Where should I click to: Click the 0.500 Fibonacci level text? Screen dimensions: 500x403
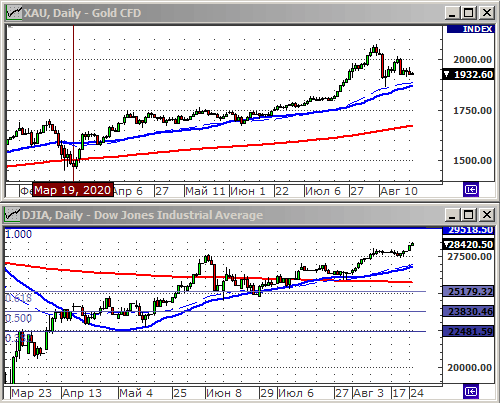coord(18,318)
